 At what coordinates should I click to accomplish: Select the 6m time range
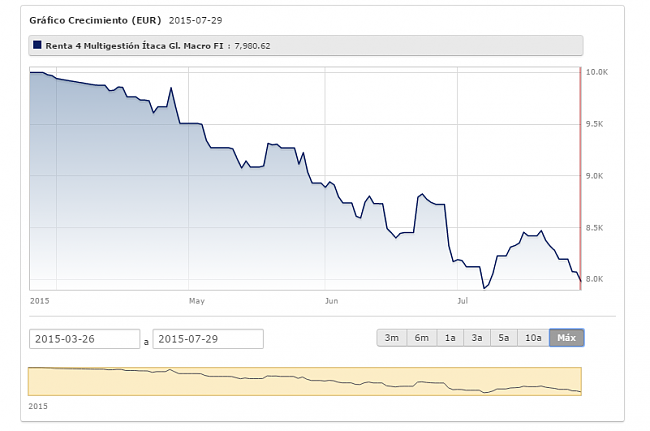pos(420,338)
